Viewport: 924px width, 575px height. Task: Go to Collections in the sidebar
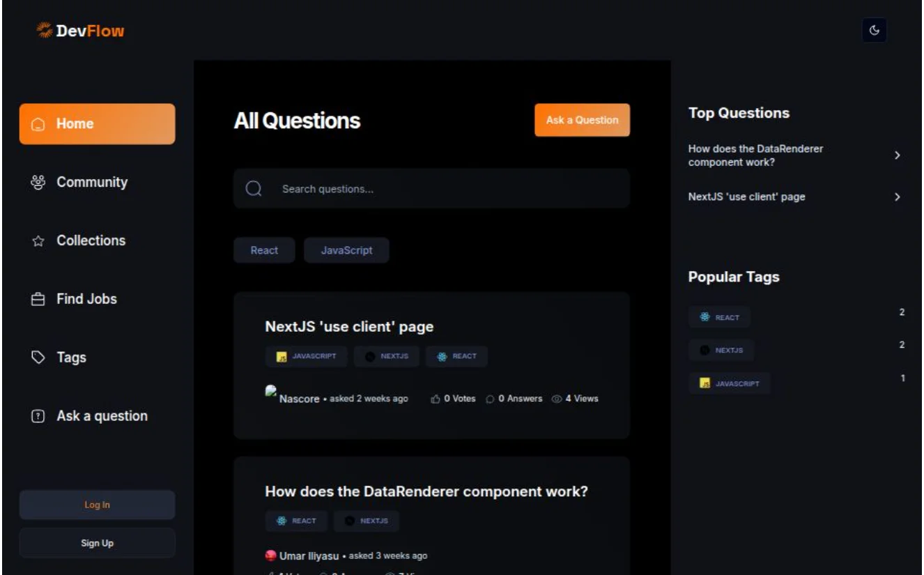tap(91, 241)
